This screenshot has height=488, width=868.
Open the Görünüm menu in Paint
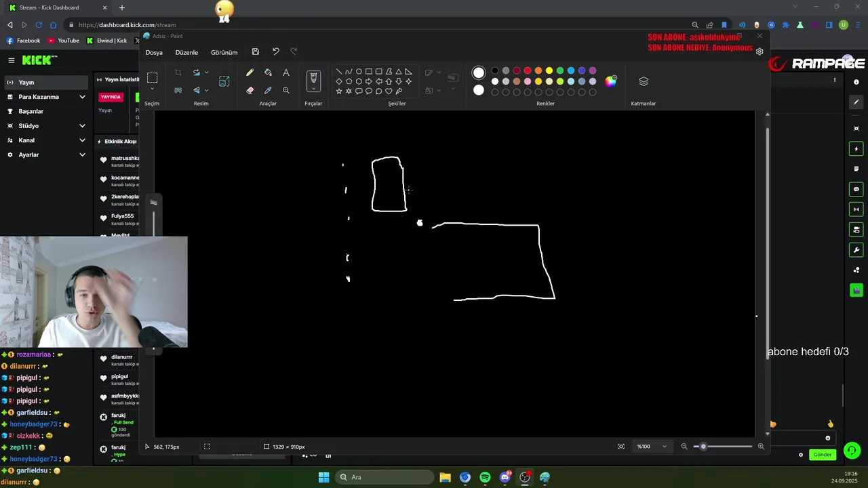click(x=224, y=52)
